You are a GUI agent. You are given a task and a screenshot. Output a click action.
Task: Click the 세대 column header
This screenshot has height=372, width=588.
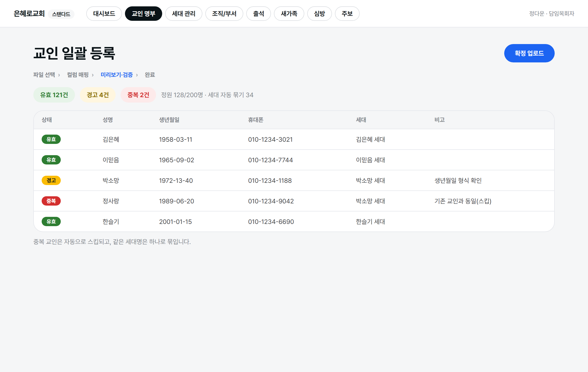coord(361,120)
